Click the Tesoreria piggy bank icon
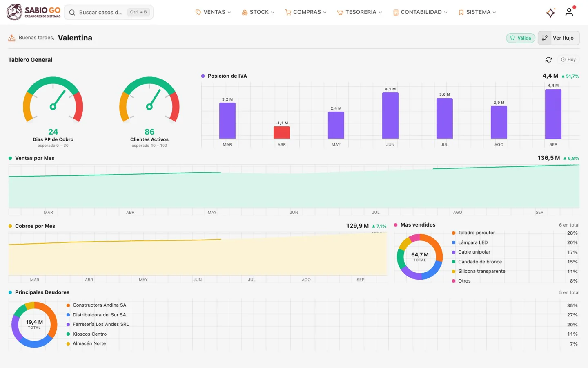Viewport: 588px width, 368px height. (340, 12)
